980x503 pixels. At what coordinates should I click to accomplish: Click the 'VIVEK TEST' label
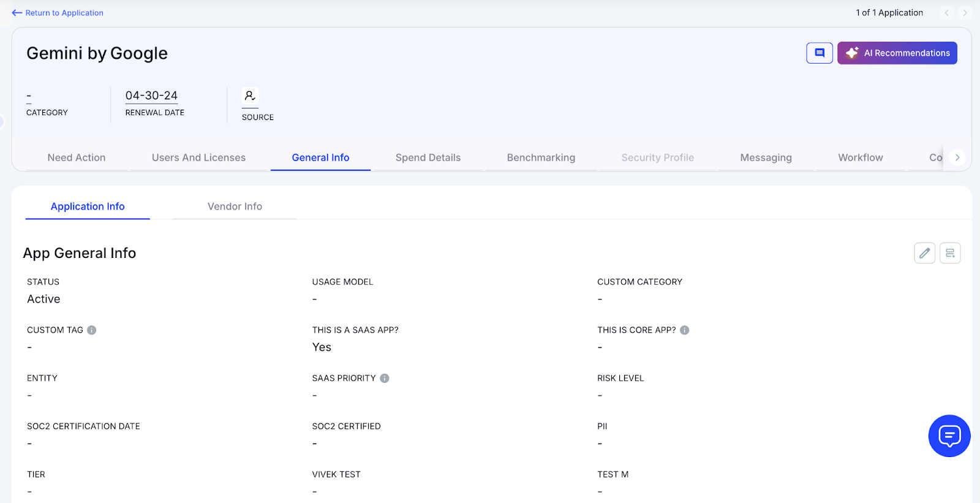click(336, 475)
